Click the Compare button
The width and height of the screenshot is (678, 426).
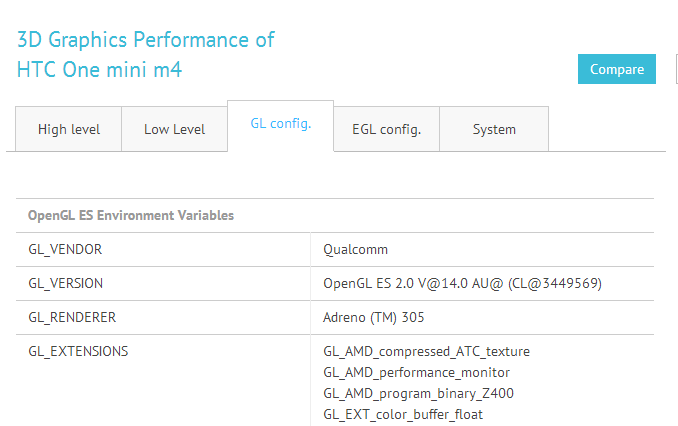[617, 69]
